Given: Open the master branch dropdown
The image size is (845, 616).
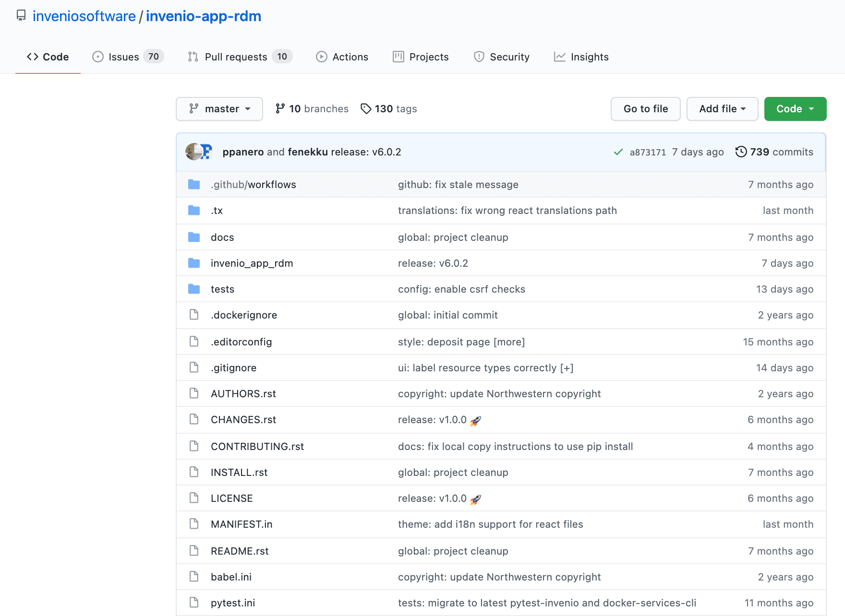Looking at the screenshot, I should click(219, 109).
